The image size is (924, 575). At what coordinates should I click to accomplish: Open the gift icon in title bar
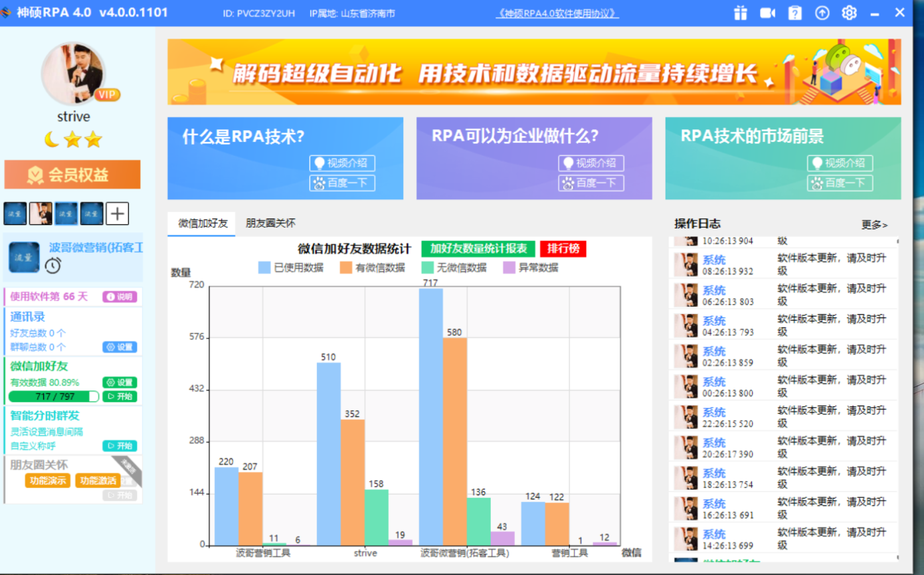pos(740,13)
